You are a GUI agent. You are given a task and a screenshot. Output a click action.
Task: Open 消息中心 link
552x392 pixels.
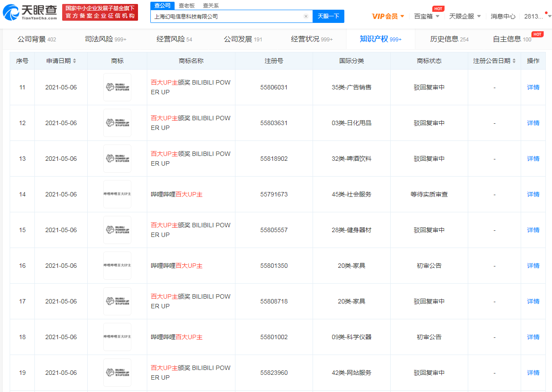coord(503,16)
